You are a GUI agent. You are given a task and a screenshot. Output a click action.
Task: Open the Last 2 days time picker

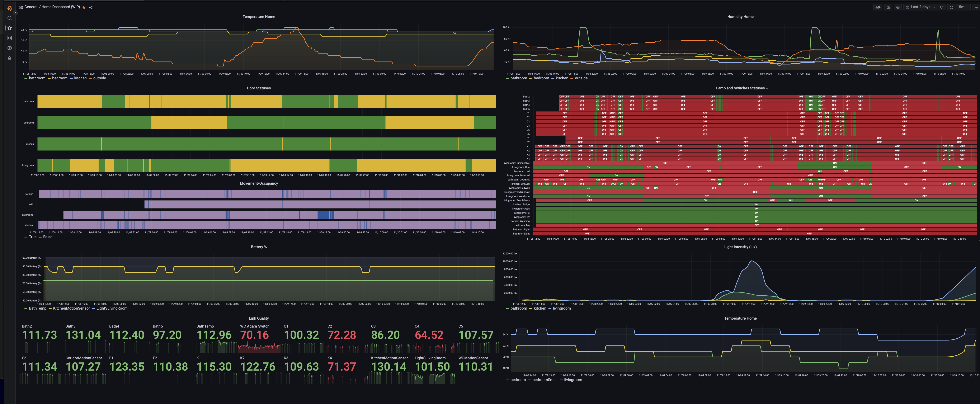click(920, 7)
